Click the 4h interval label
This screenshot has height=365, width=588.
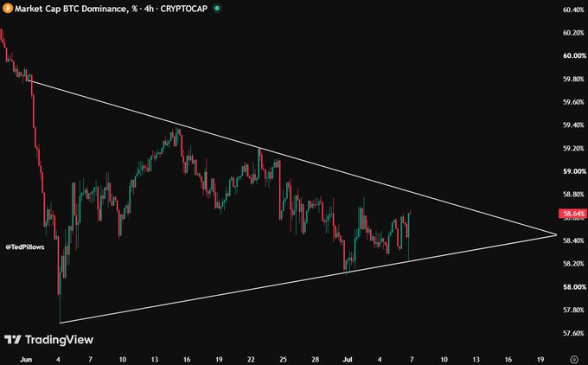(149, 9)
